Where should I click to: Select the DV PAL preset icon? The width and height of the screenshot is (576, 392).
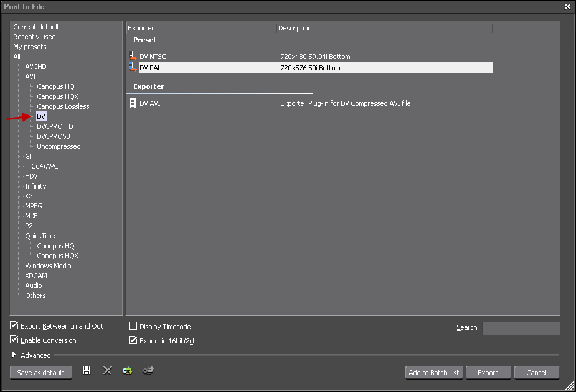click(x=133, y=67)
